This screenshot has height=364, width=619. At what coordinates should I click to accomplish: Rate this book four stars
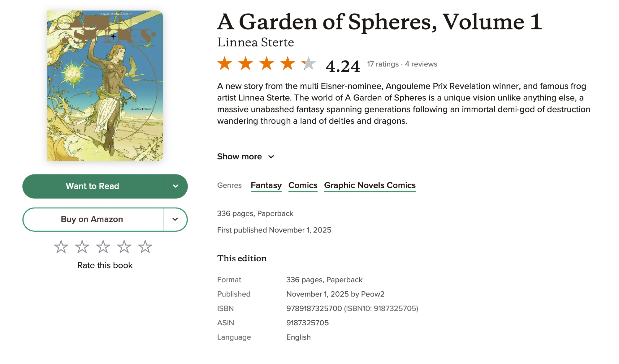(124, 247)
